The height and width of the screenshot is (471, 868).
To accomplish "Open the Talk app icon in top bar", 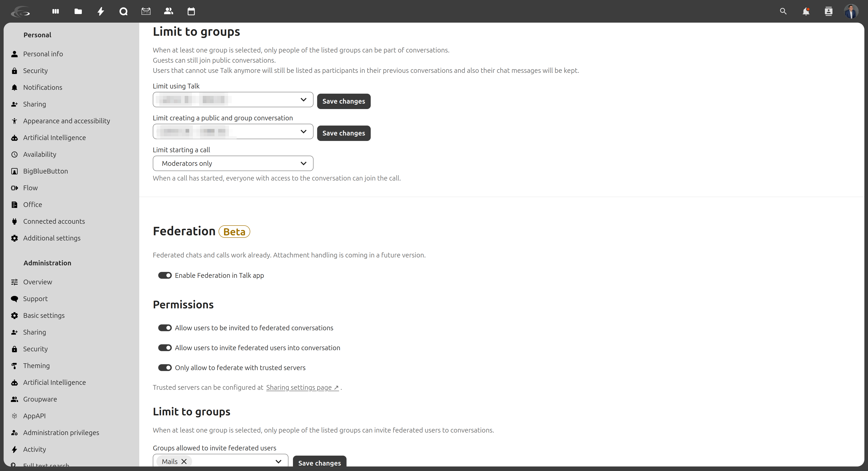I will [x=123, y=12].
